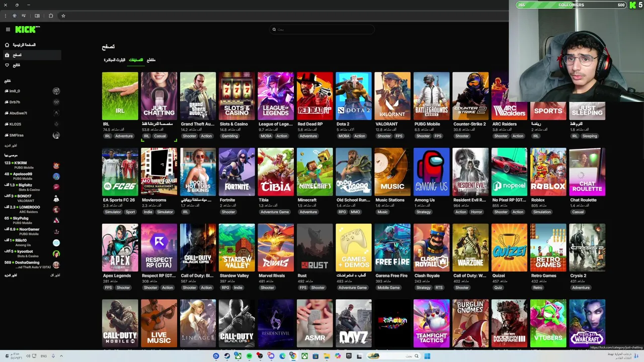Open the League of Legends category thumbnail
Screen dimensions: 644x362
pyautogui.click(x=276, y=96)
